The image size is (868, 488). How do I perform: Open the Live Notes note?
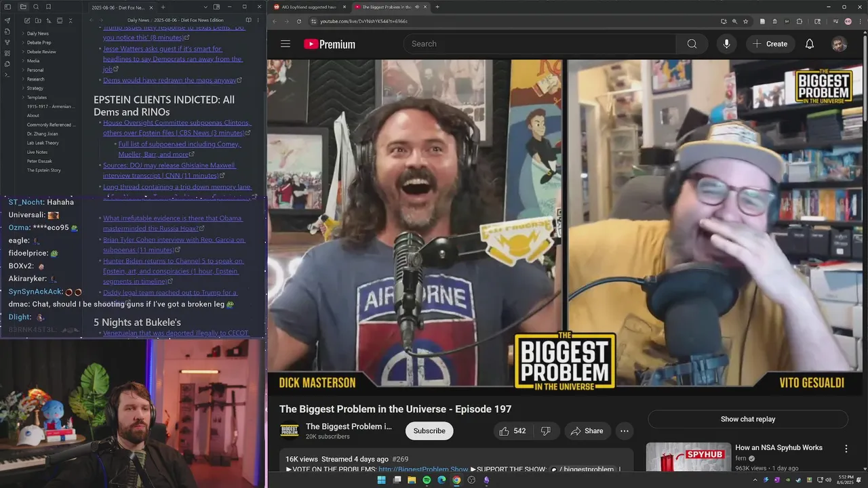37,152
